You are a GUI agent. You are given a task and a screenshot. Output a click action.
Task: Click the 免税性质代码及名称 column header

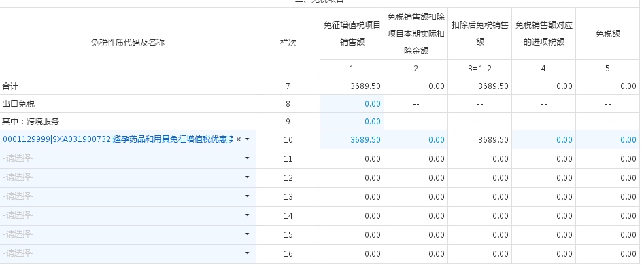pyautogui.click(x=128, y=43)
